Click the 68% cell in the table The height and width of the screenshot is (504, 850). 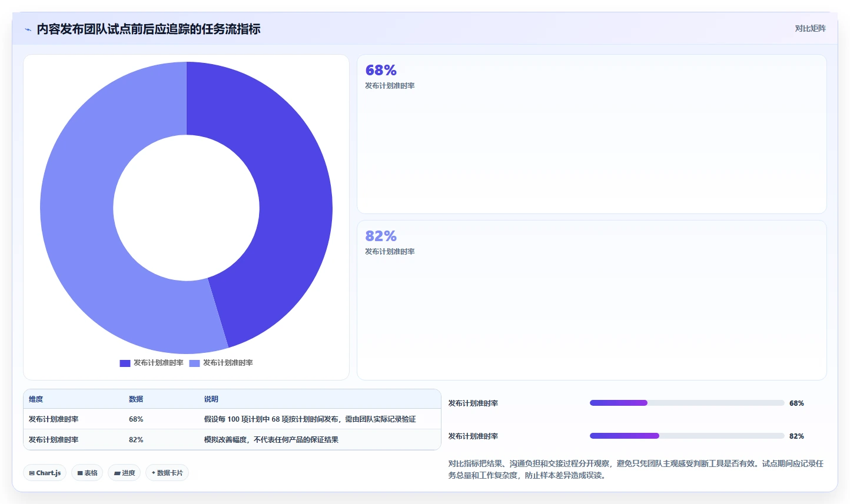coord(136,419)
